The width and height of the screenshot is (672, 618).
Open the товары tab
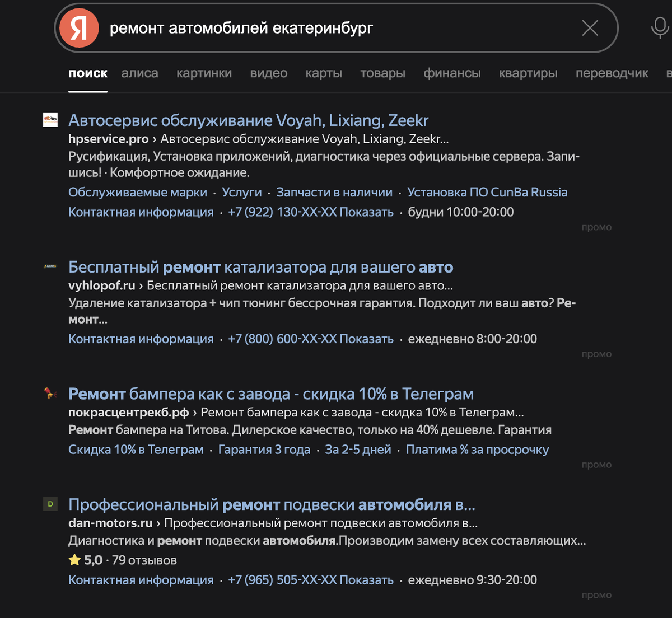(382, 73)
